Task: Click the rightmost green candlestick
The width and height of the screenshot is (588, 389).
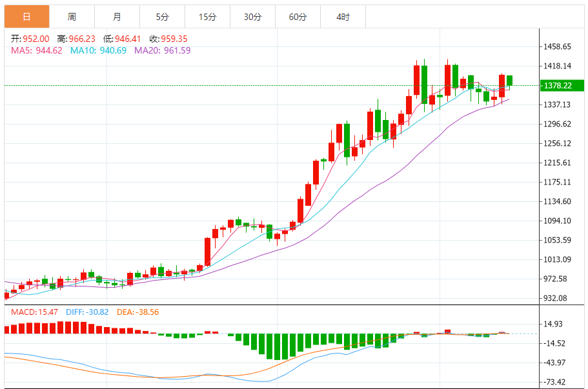Action: tap(509, 81)
